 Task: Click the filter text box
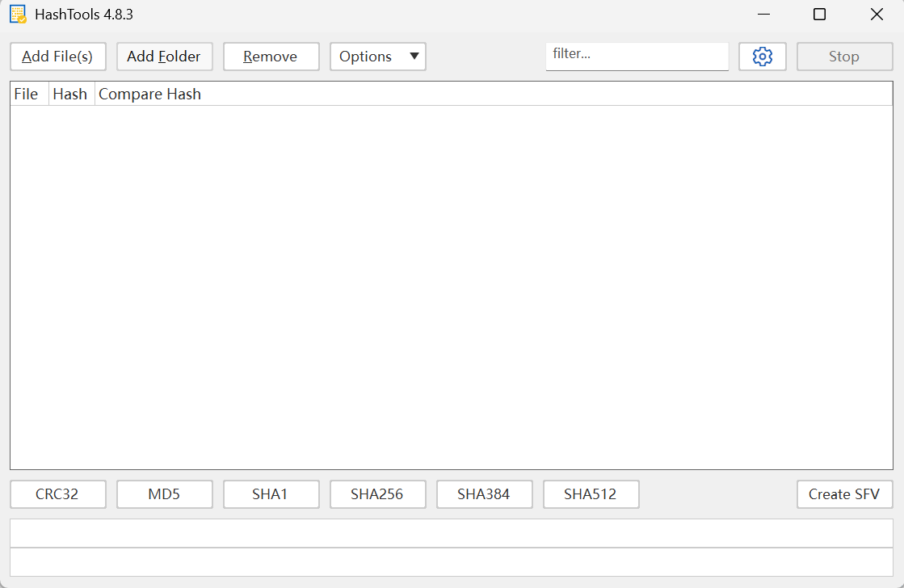pyautogui.click(x=637, y=54)
